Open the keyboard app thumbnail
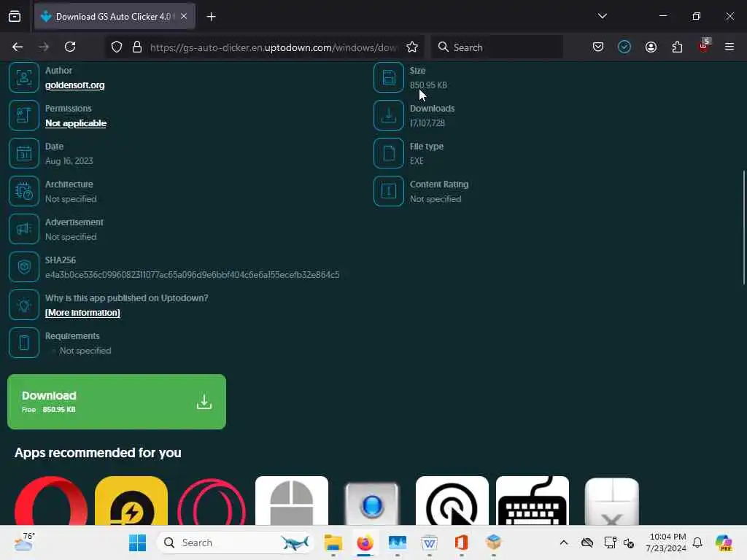 tap(533, 500)
